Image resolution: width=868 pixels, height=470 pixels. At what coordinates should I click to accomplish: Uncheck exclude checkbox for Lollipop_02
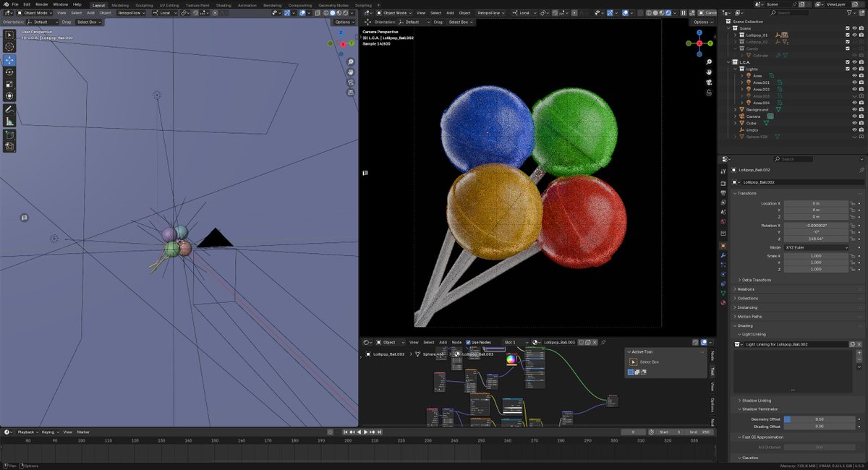[848, 41]
